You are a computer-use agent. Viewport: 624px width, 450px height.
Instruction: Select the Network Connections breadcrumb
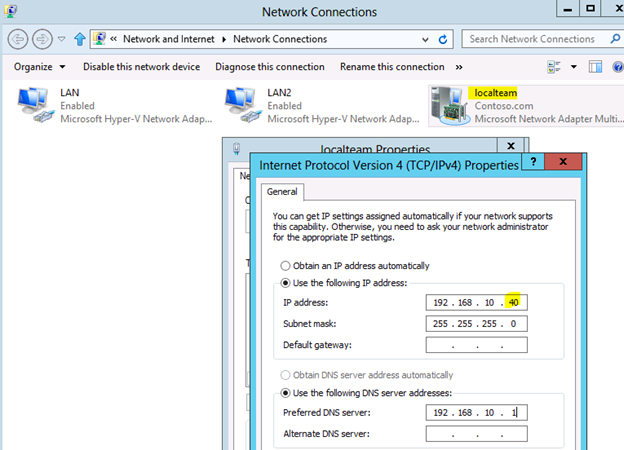coord(280,39)
